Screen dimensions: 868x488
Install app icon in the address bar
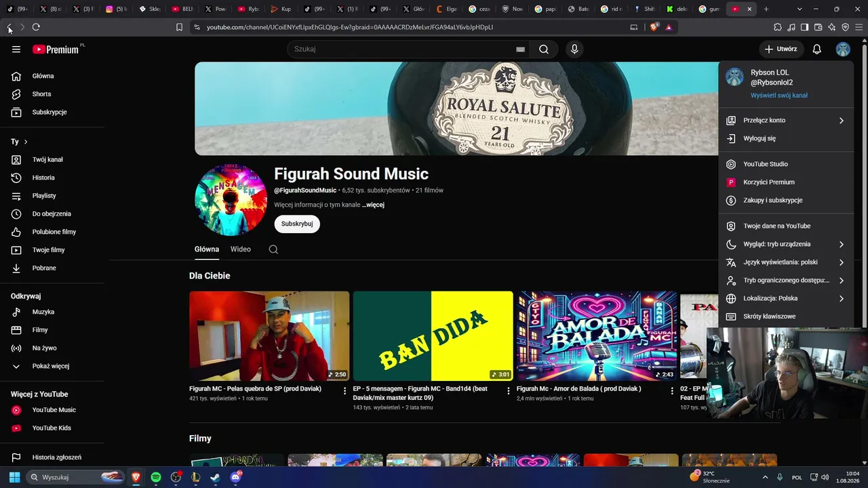tap(634, 27)
